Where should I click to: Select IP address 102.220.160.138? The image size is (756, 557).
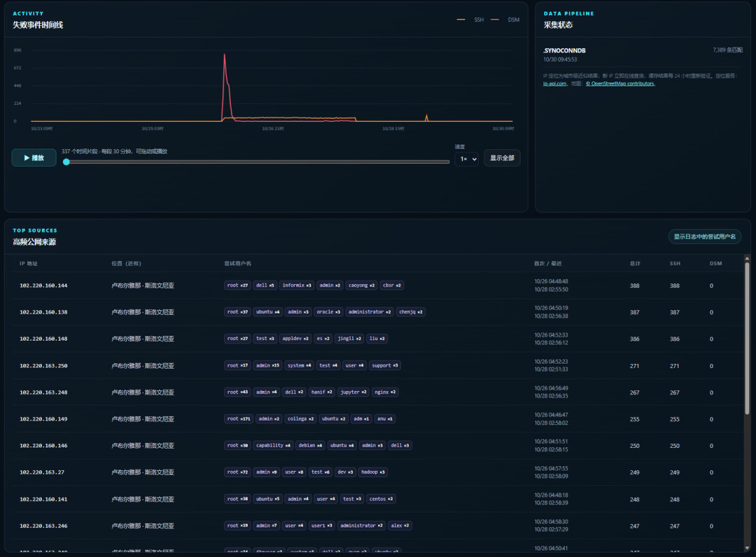(43, 312)
